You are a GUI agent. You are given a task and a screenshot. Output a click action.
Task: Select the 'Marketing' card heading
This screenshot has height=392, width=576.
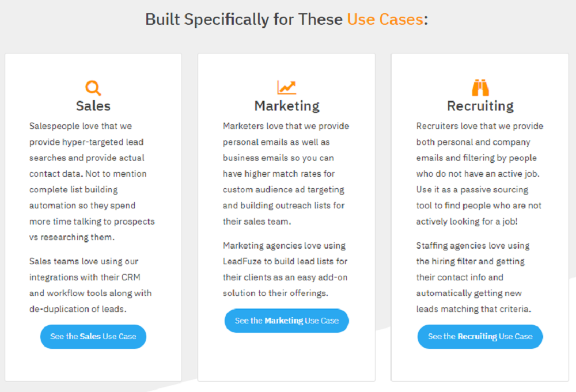287,106
